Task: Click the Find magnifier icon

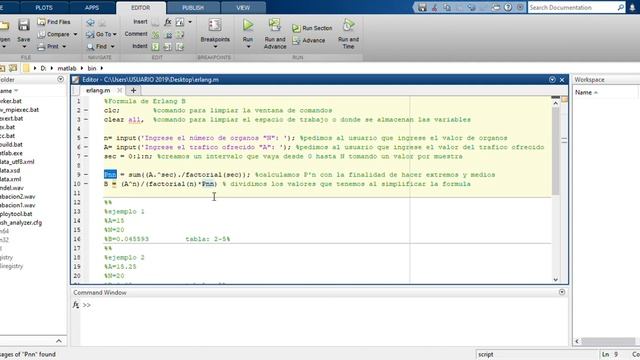Action: pyautogui.click(x=91, y=47)
